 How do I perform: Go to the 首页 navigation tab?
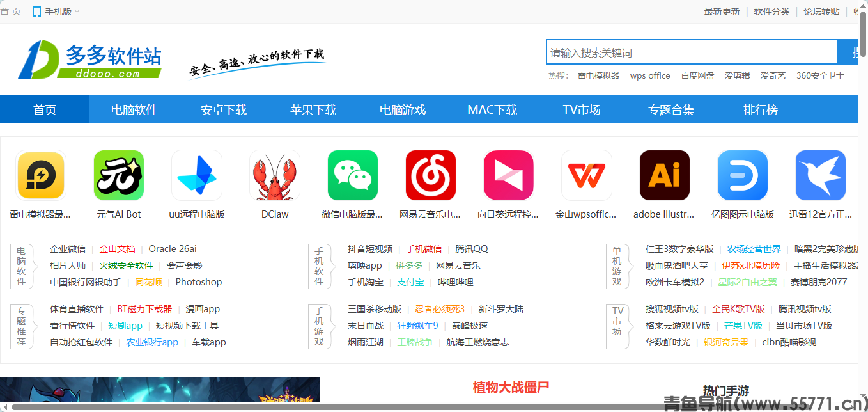(x=45, y=109)
